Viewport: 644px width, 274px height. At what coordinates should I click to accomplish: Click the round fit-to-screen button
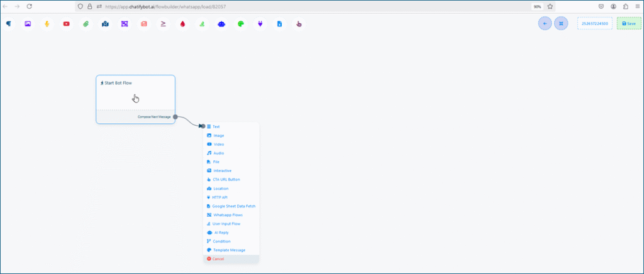click(561, 23)
